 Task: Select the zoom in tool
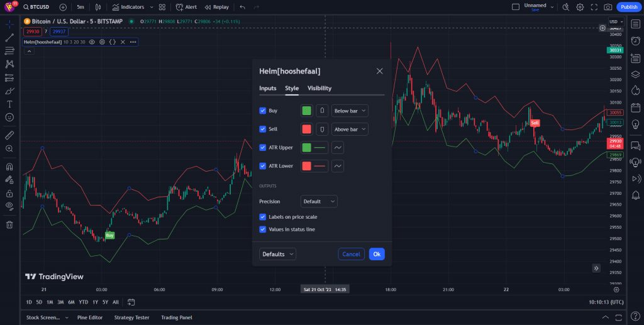tap(9, 148)
